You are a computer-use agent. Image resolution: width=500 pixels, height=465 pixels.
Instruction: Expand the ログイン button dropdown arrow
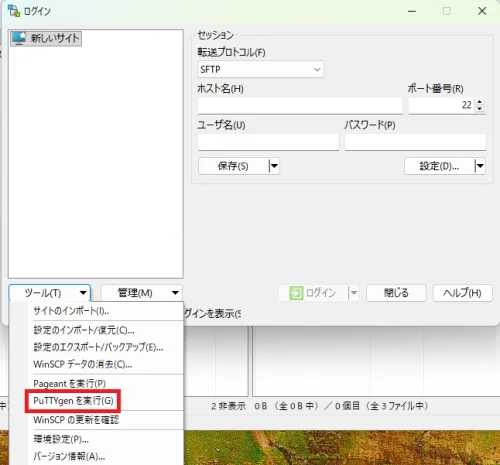[x=353, y=293]
